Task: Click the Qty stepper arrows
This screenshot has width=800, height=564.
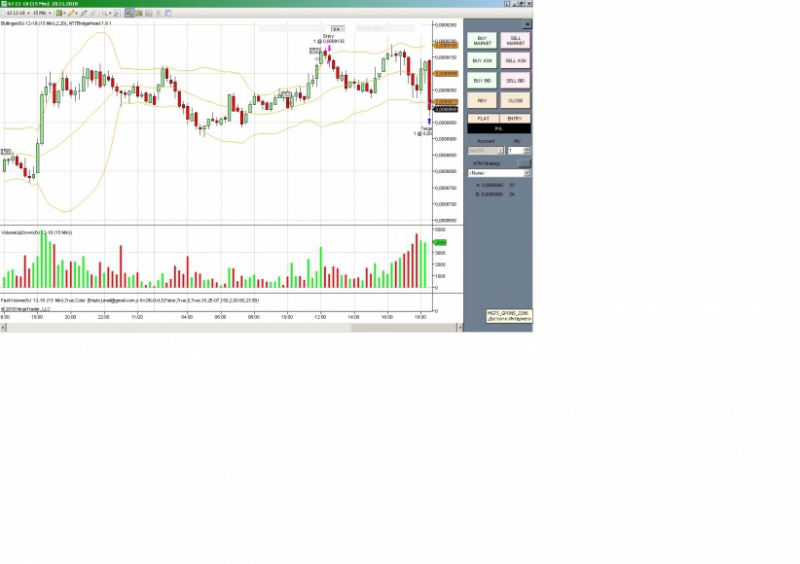Action: (x=527, y=151)
